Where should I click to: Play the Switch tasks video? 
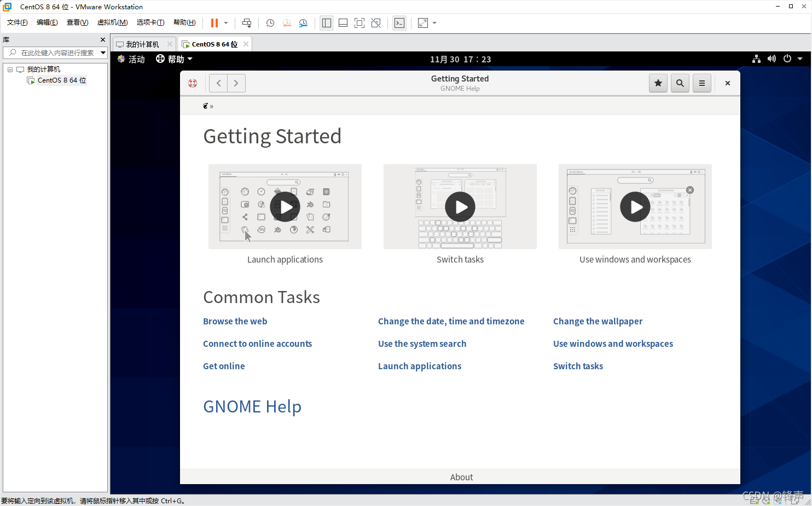click(x=460, y=207)
